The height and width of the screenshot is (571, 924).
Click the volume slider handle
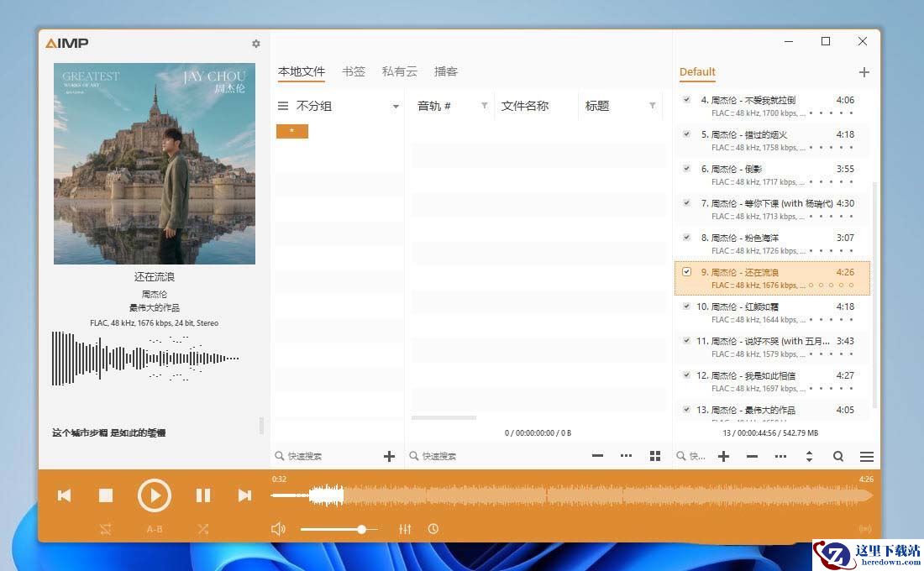tap(361, 529)
